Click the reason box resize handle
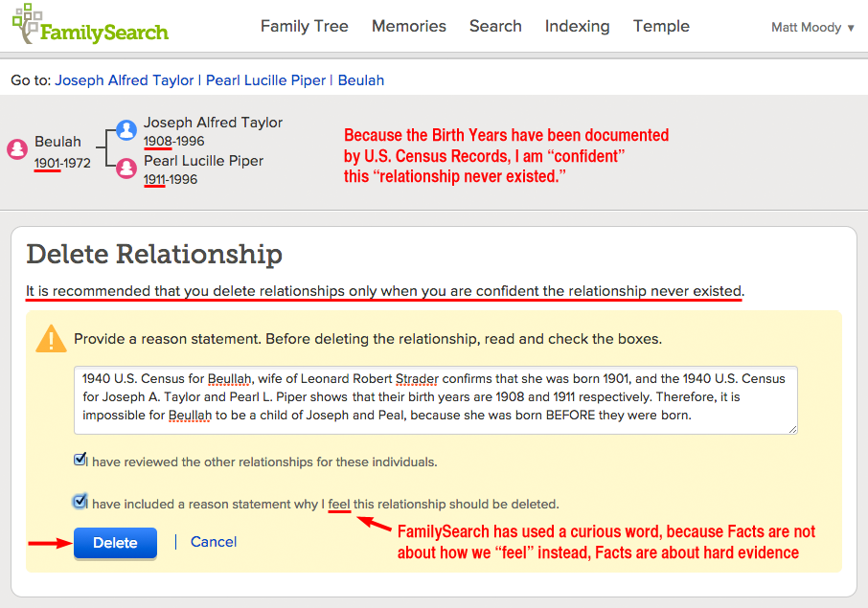The image size is (868, 608). point(792,429)
